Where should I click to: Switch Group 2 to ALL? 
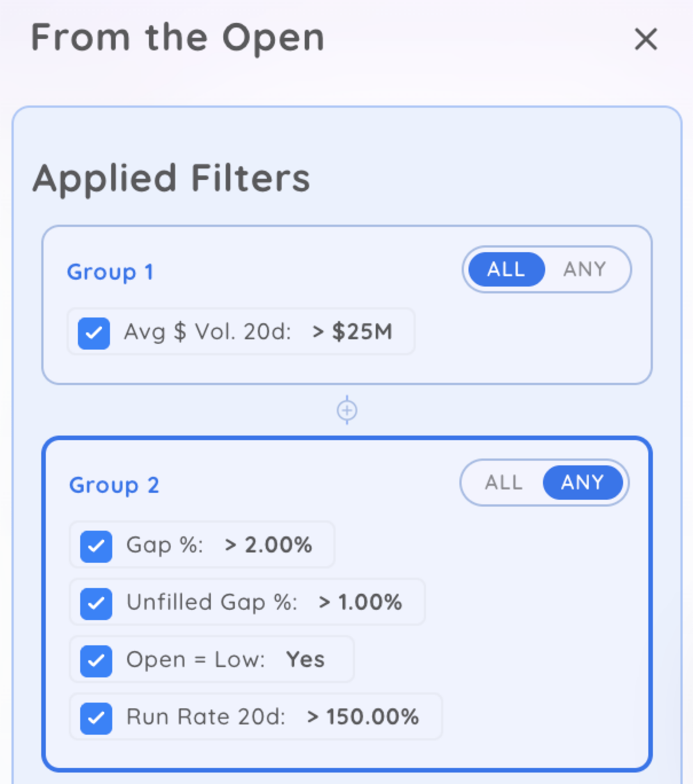[x=503, y=483]
